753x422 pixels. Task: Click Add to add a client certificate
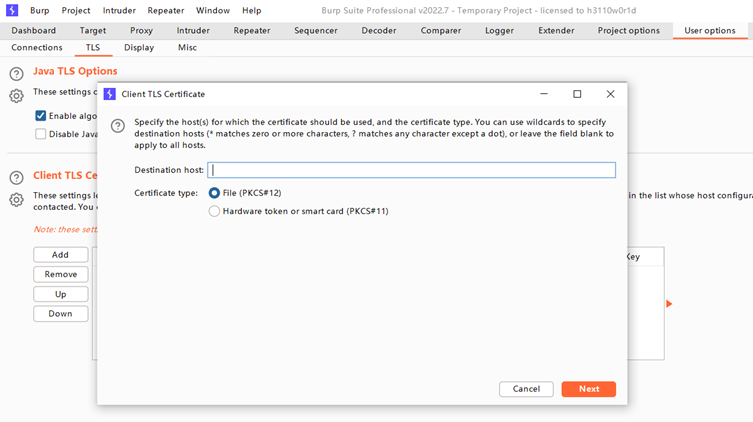click(61, 255)
